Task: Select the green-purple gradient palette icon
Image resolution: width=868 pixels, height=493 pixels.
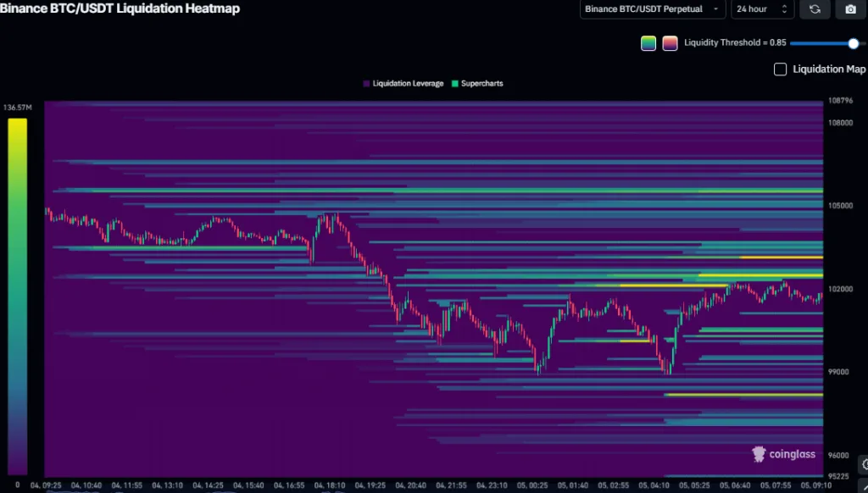Action: tap(648, 42)
